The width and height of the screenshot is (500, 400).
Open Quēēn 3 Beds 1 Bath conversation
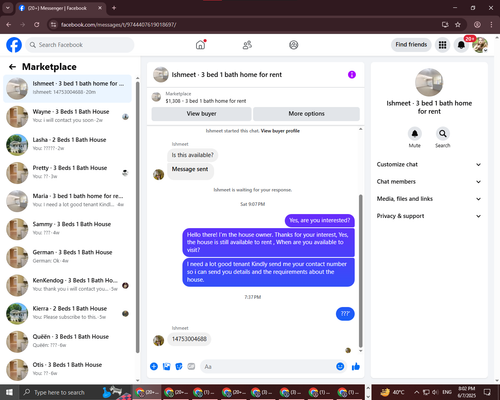point(67,341)
